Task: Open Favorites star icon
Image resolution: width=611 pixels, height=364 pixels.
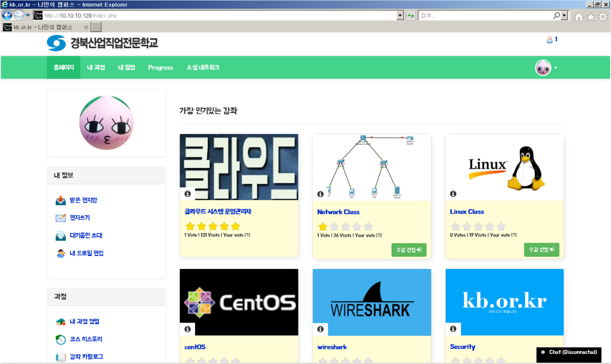Action: point(591,17)
